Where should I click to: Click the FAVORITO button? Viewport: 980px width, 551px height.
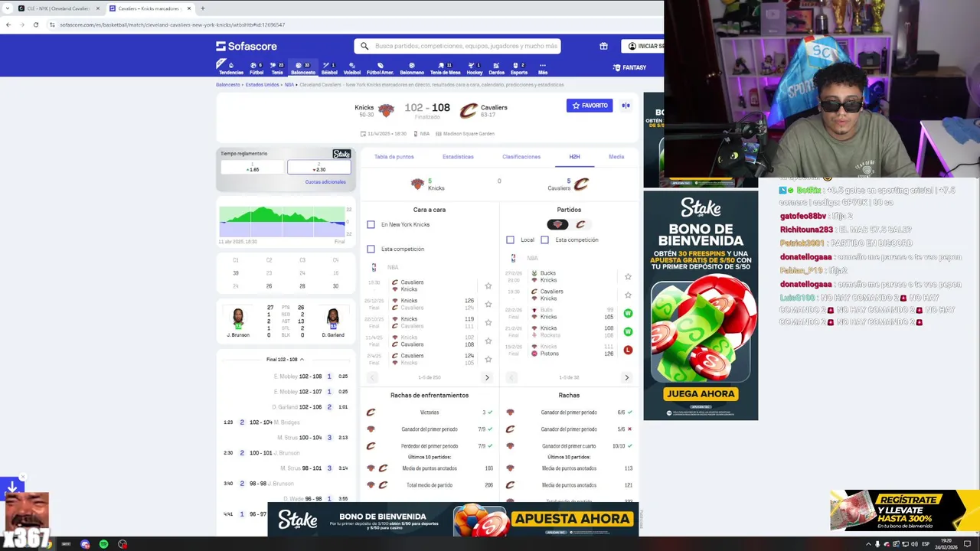pyautogui.click(x=590, y=106)
